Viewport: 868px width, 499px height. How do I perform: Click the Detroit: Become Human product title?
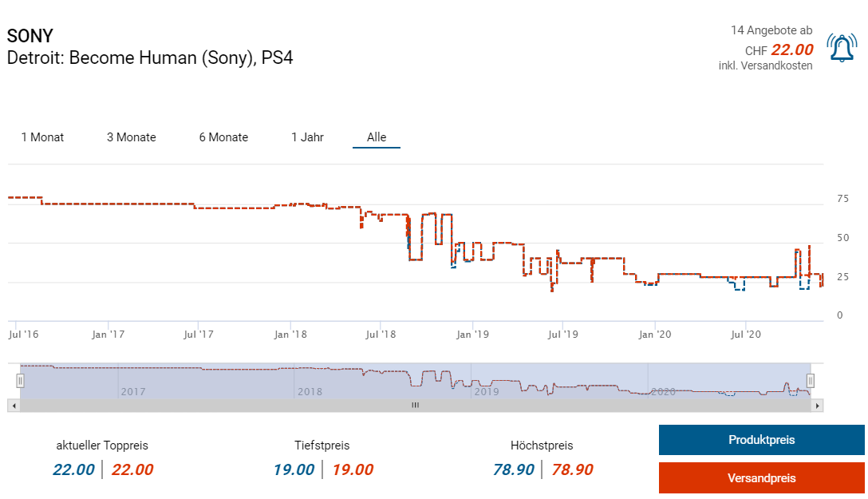click(150, 58)
